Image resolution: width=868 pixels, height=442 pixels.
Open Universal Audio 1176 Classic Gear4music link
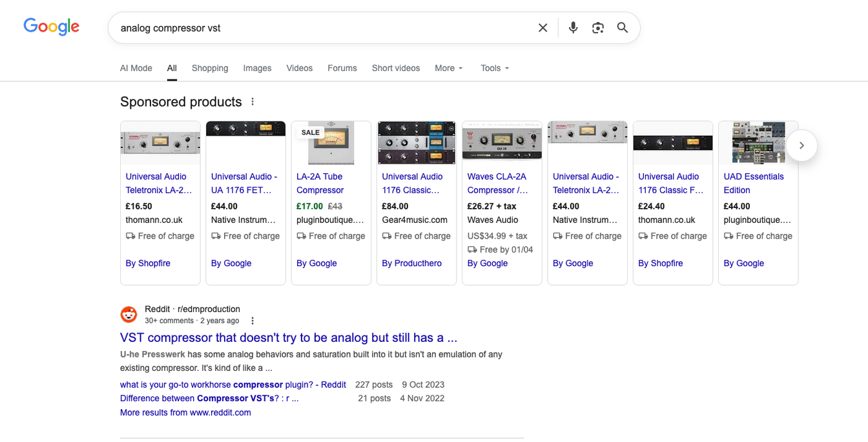point(412,184)
